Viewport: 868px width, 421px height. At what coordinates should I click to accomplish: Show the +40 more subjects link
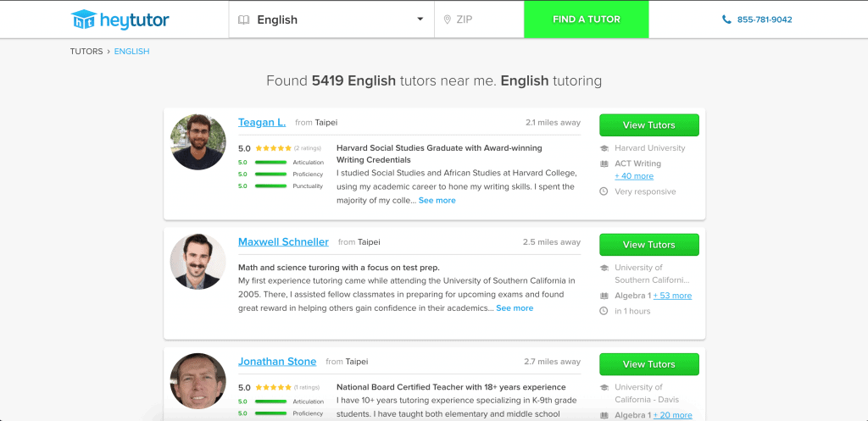(x=634, y=176)
